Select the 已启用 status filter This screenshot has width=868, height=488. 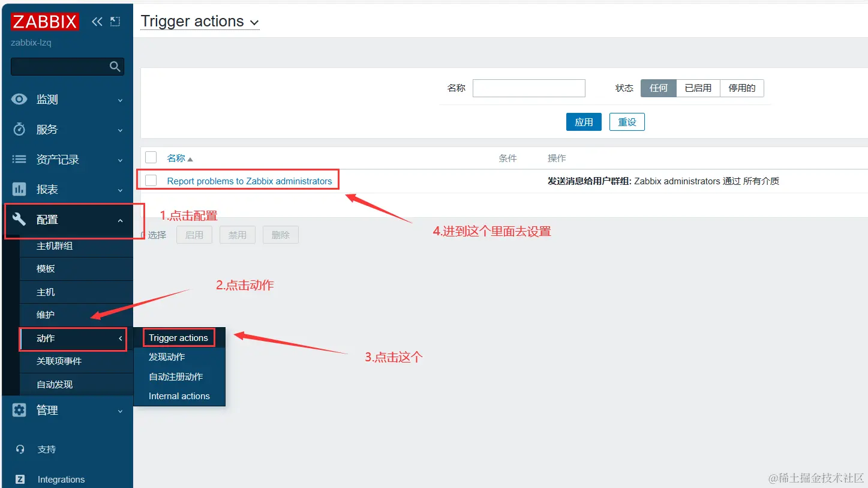point(698,88)
